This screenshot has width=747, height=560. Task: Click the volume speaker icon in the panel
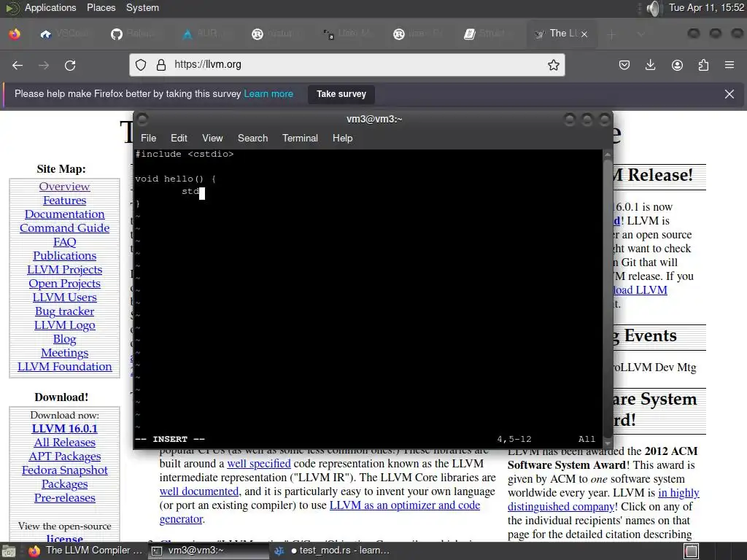point(654,8)
